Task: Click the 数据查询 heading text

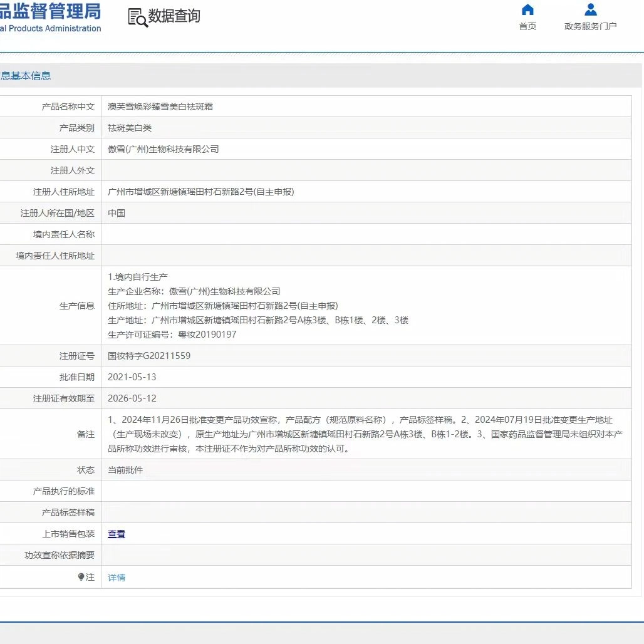Action: click(174, 16)
